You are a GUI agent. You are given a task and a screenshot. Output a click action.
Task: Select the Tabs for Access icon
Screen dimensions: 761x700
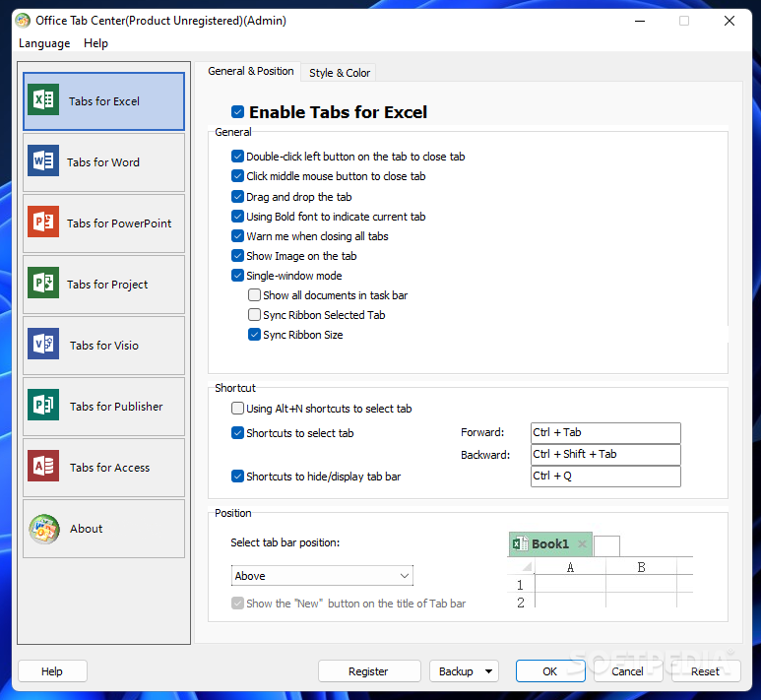[x=43, y=466]
